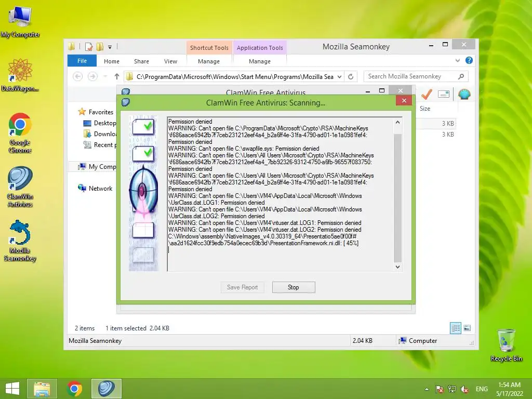Click '1 item selected 2.04 KB' status
The height and width of the screenshot is (399, 532).
[x=137, y=328]
